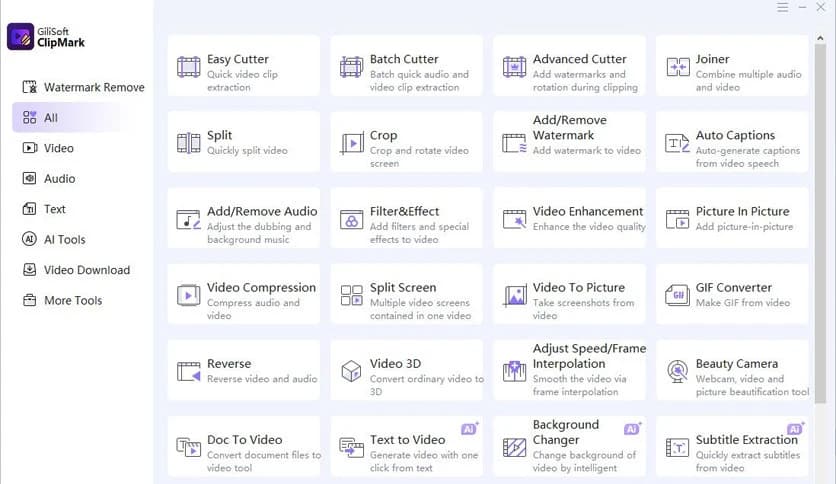Click the vertical scrollbar thumb
The height and width of the screenshot is (484, 836).
pyautogui.click(x=820, y=224)
